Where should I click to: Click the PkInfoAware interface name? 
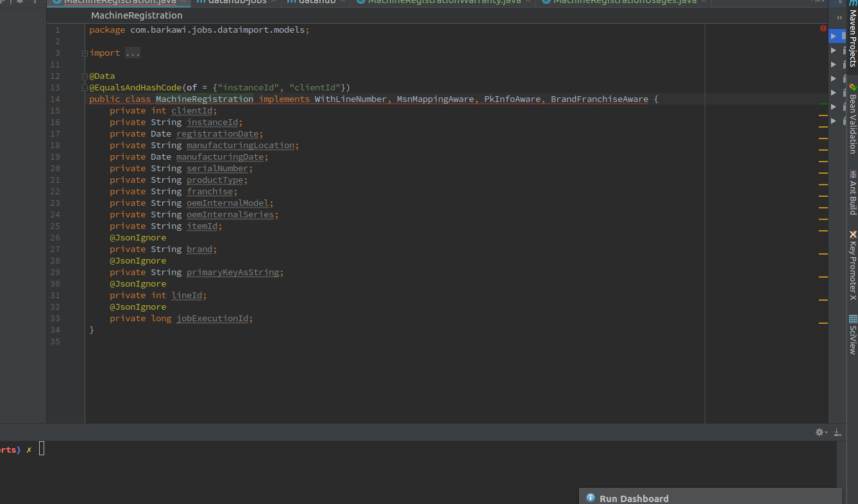point(512,99)
